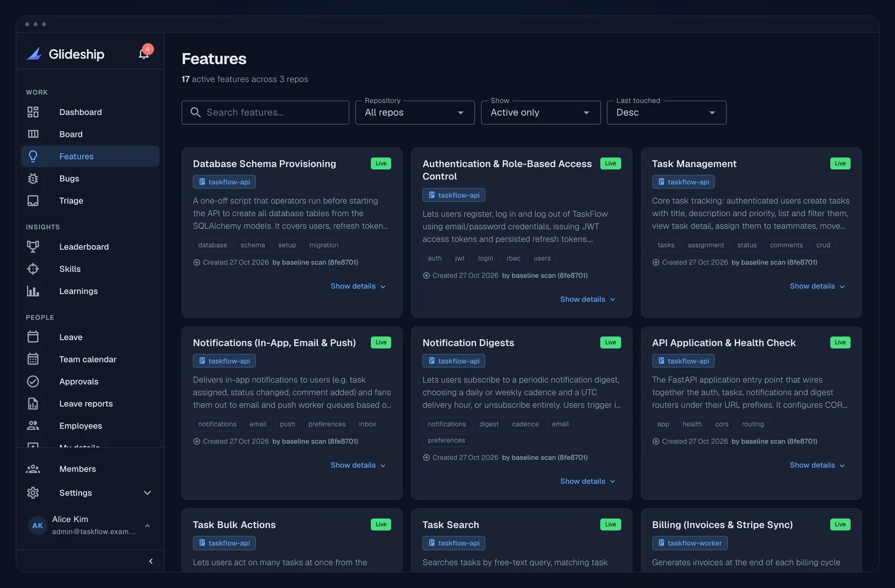895x588 pixels.
Task: Show details for Notification Digests
Action: 588,481
